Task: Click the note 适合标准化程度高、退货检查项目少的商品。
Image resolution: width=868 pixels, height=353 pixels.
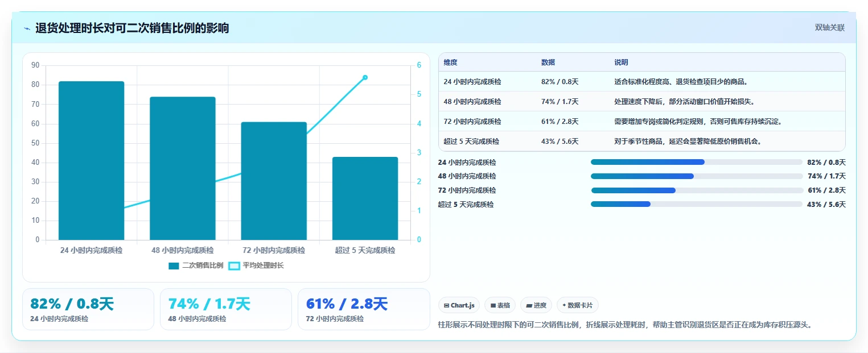Action: pyautogui.click(x=681, y=82)
